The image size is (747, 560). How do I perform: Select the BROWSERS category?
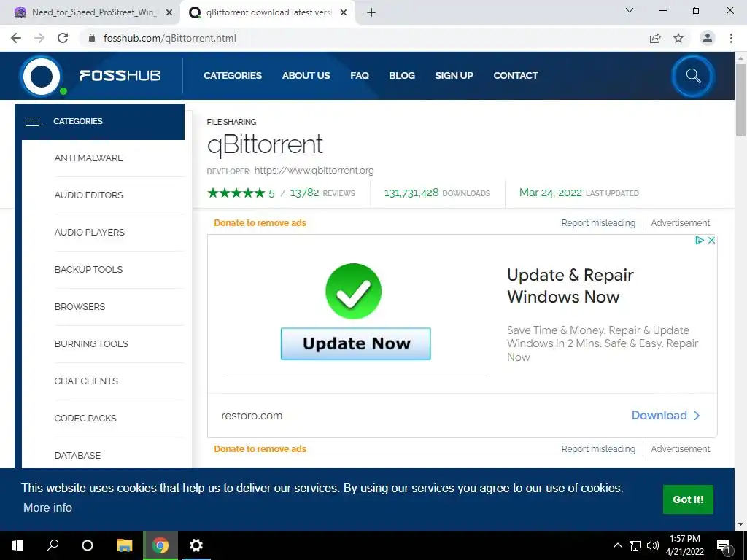(80, 307)
